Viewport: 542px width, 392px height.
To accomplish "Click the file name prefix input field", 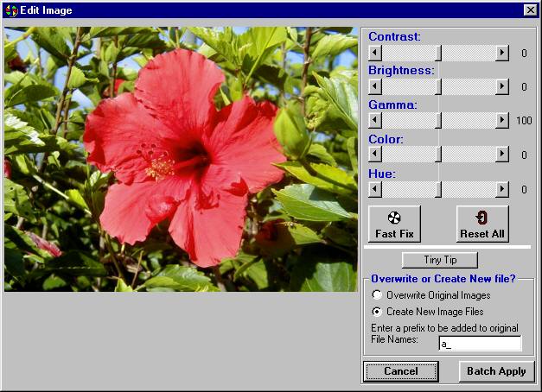I will 480,344.
